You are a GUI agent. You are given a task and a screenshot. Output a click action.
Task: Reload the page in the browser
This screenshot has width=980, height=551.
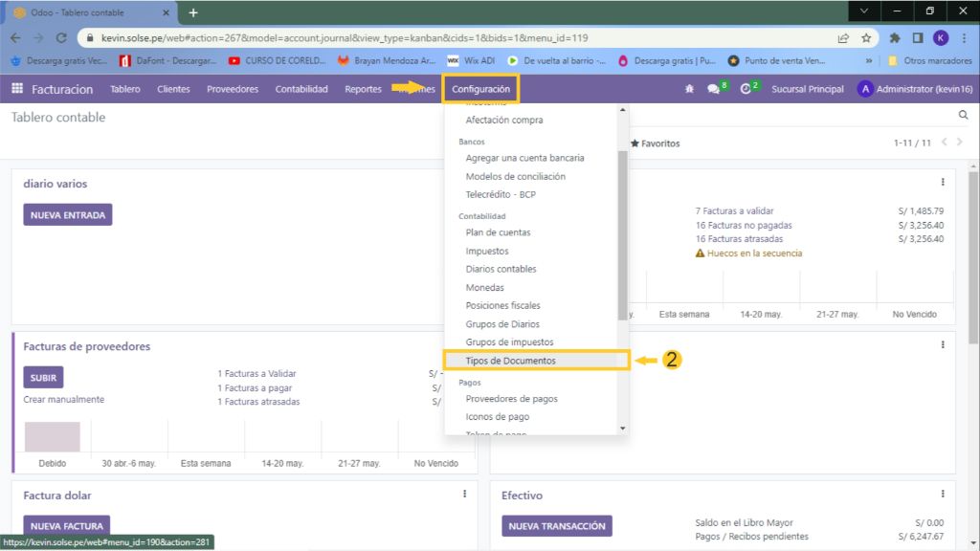pyautogui.click(x=63, y=38)
